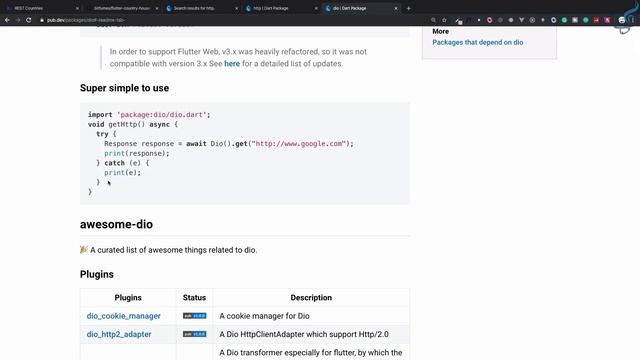Viewport: 640px width, 360px height.
Task: Click the 'Plugins' section heading
Action: click(x=97, y=274)
